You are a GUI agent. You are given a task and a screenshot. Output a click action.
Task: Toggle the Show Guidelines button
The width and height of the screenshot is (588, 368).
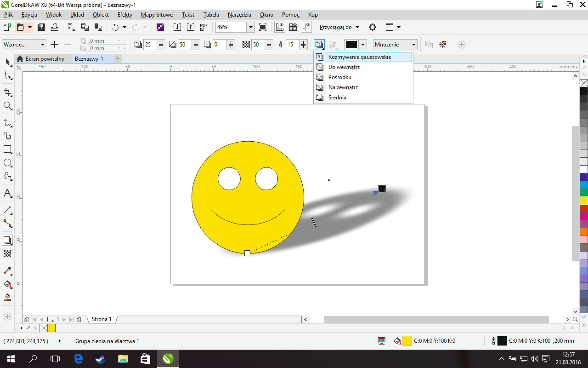[x=306, y=27]
